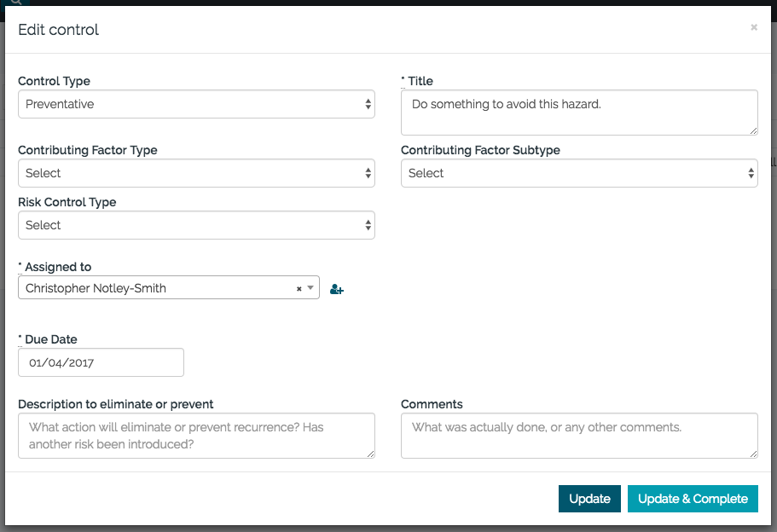Click the Update button
Image resolution: width=777 pixels, height=532 pixels.
[x=589, y=499]
